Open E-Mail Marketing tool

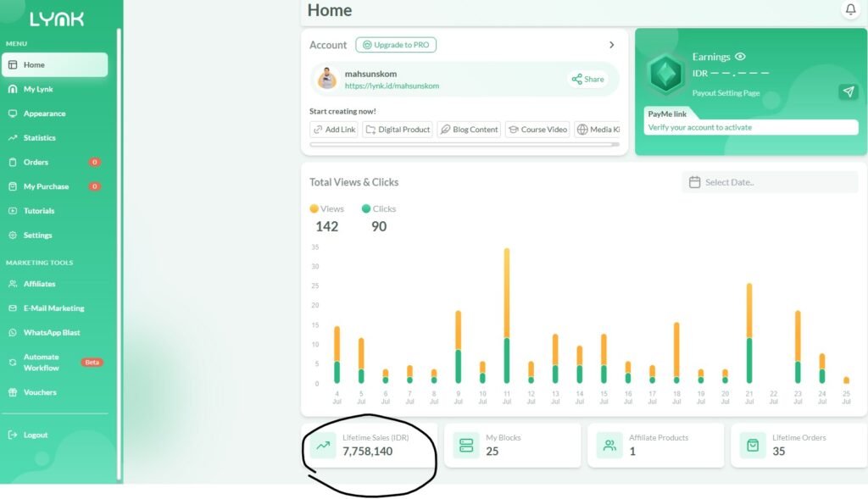(x=54, y=308)
